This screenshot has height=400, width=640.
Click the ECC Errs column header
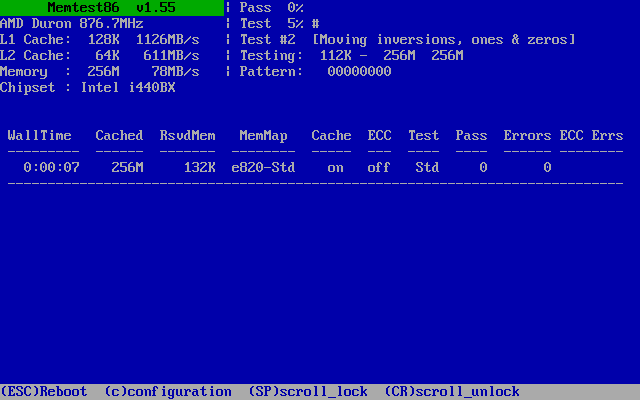point(591,136)
